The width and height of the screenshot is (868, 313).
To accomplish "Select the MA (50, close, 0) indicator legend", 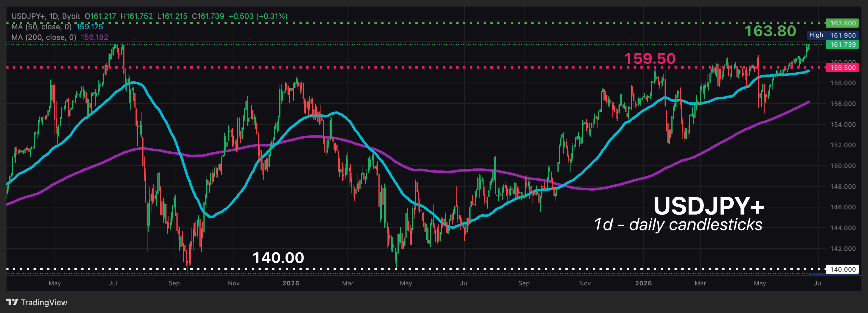I will click(41, 27).
